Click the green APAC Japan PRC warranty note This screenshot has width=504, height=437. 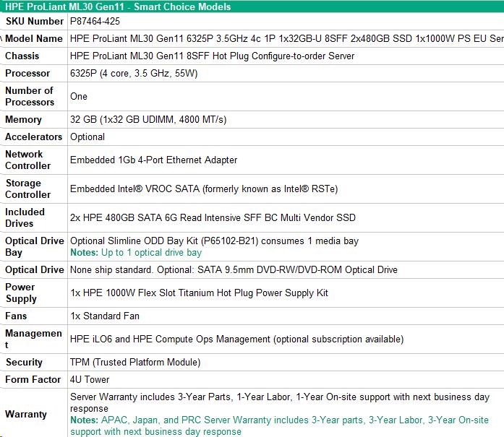279,425
